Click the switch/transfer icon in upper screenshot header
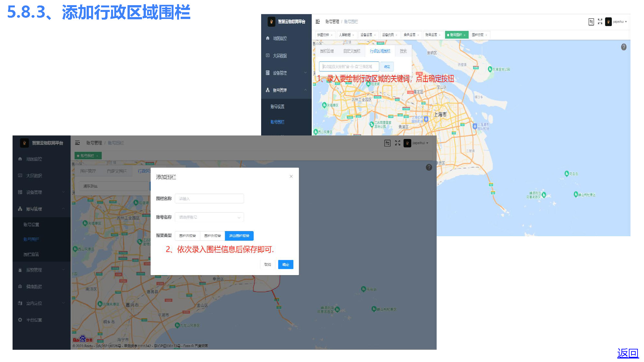Viewport: 644px width, 362px height. click(x=591, y=22)
